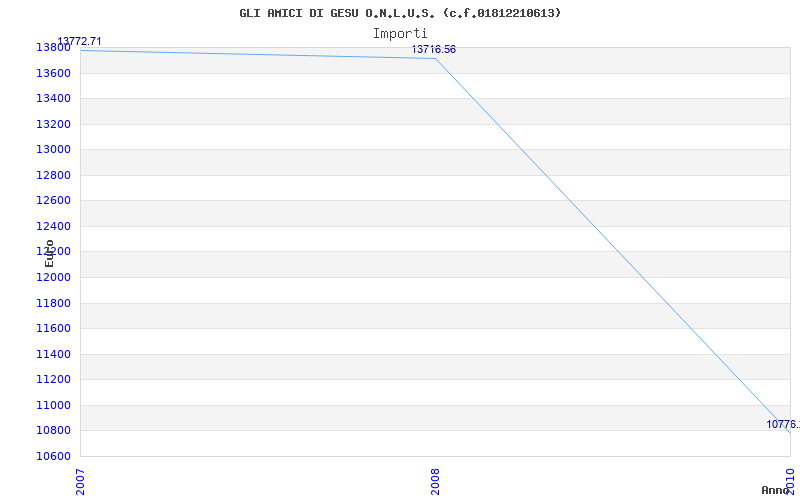800x500 pixels.
Task: Select the 11400 y-axis tick label
Action: pyautogui.click(x=53, y=355)
